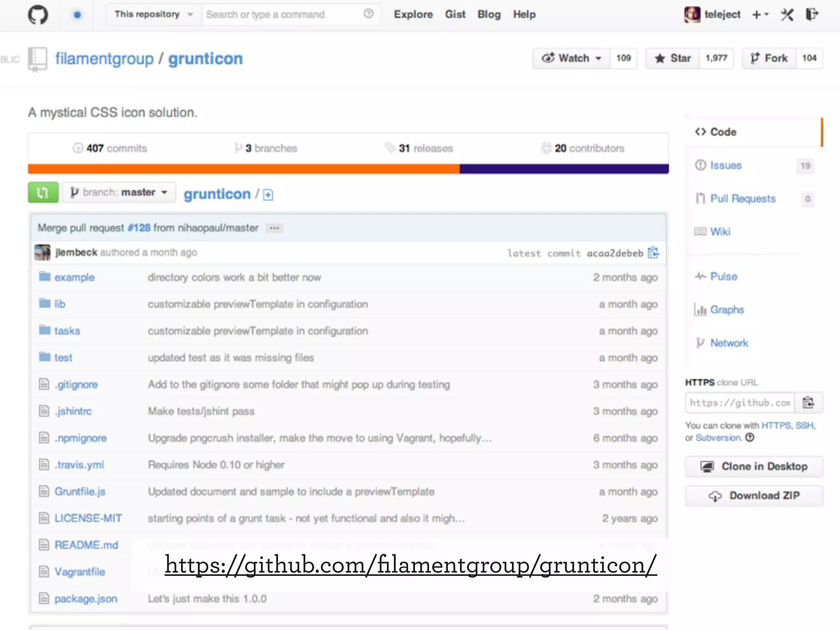Open pull request #128 link
This screenshot has width=840, height=630.
[139, 228]
